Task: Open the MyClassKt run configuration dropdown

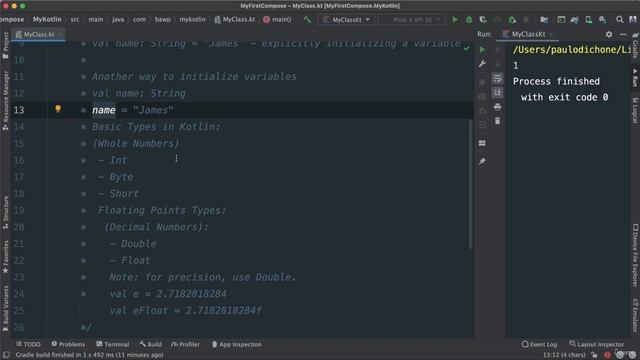Action: click(x=346, y=19)
